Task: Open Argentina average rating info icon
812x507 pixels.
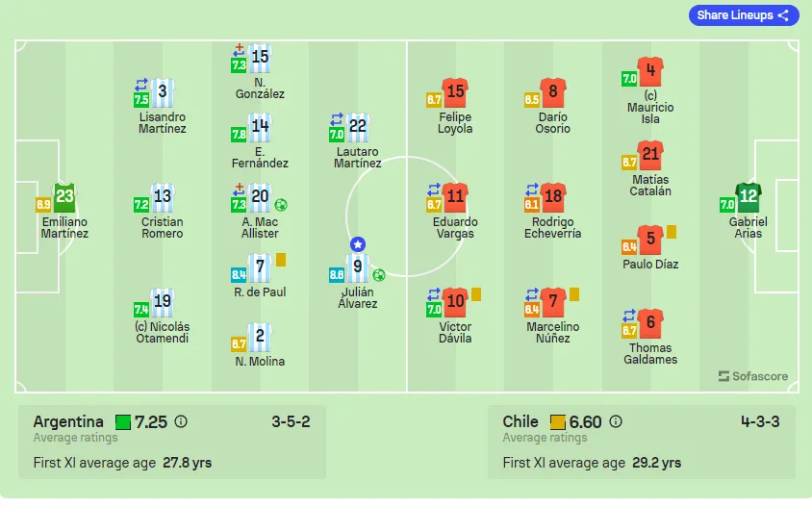Action: pos(181,421)
